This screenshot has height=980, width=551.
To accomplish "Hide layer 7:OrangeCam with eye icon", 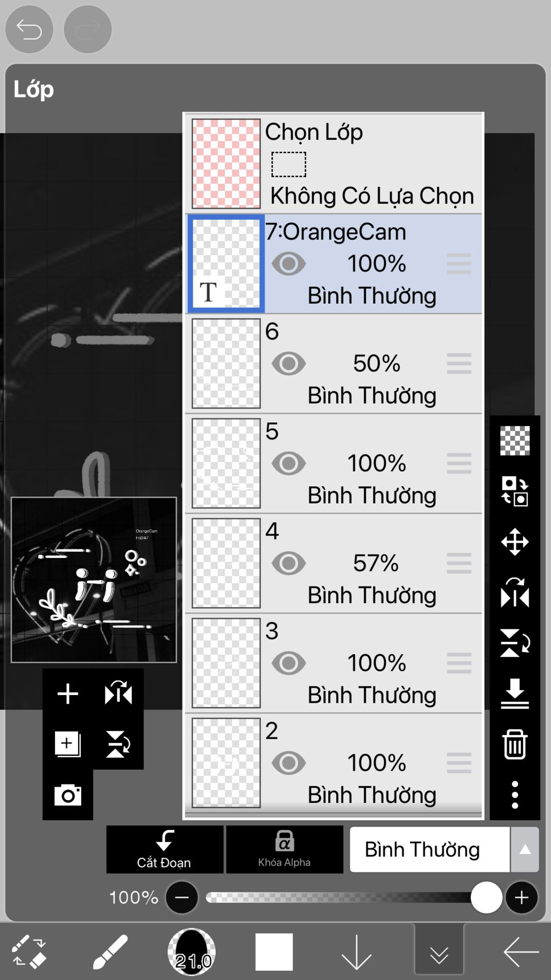I will pyautogui.click(x=288, y=264).
